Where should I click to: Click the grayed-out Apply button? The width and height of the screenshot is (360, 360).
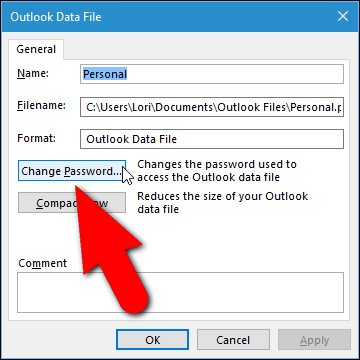tap(314, 340)
